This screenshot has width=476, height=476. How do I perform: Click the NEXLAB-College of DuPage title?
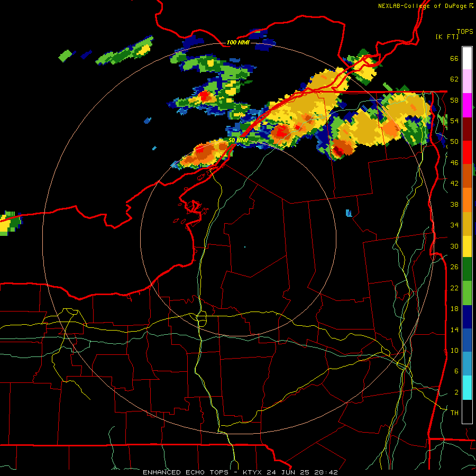(425, 6)
